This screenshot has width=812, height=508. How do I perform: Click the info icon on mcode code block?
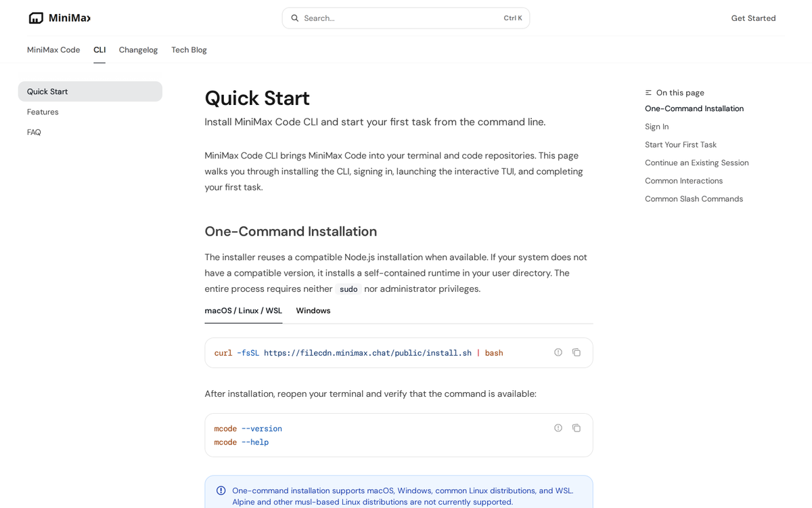pos(558,428)
